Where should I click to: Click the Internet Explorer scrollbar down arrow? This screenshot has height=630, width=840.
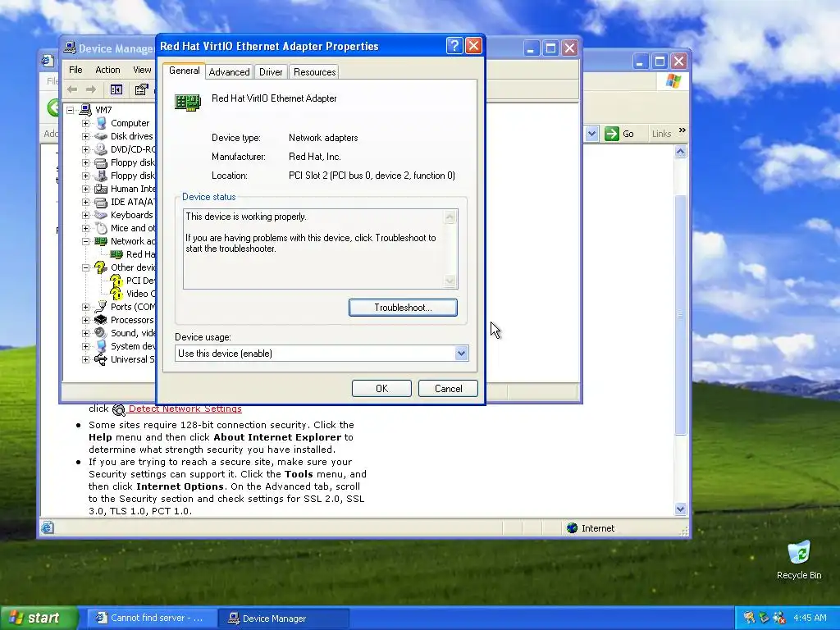[680, 509]
